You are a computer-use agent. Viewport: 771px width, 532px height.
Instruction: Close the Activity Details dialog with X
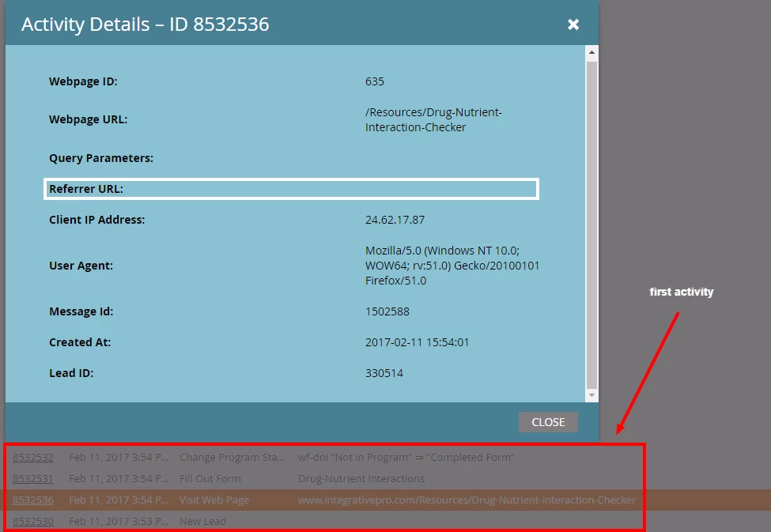pos(573,24)
